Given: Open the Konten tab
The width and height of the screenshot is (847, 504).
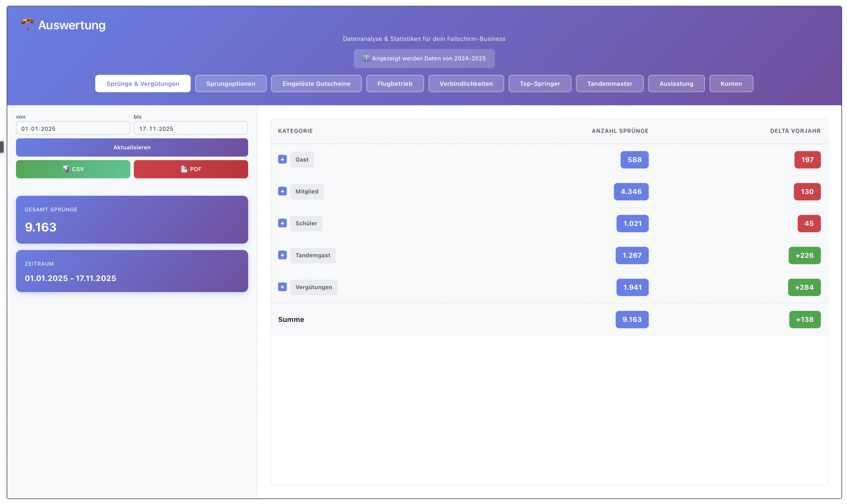Looking at the screenshot, I should [731, 84].
